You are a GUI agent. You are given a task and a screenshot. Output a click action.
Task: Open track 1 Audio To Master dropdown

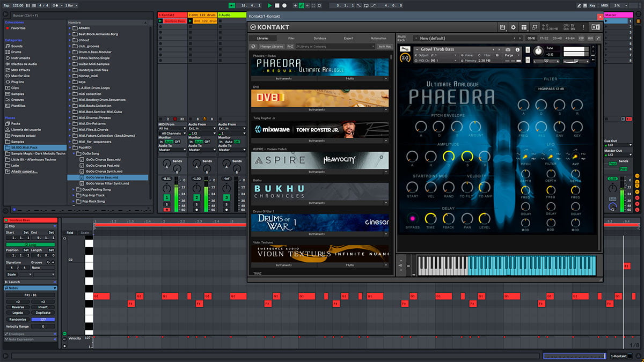coord(172,150)
